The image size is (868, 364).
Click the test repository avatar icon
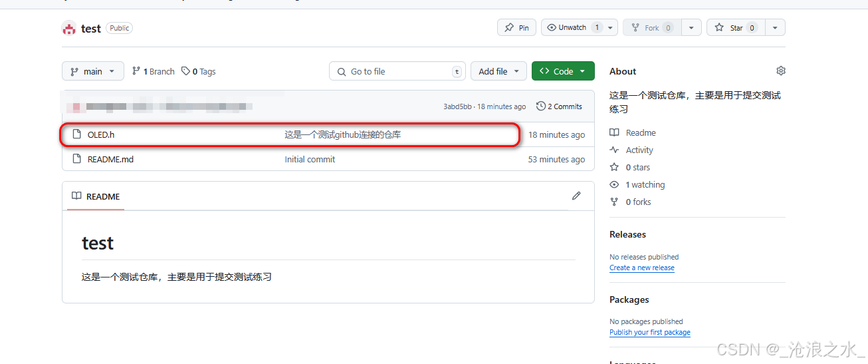click(68, 28)
